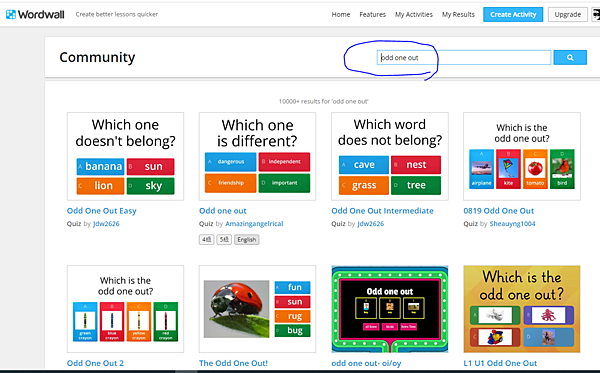The image size is (600, 373).
Task: Open the 0819 Odd One Out link
Action: tap(498, 211)
